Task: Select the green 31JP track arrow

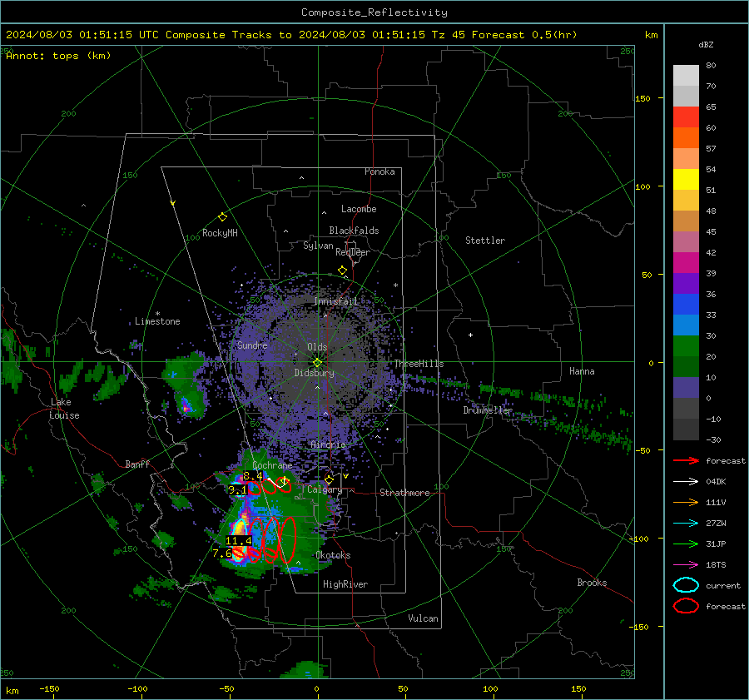Action: coord(686,544)
